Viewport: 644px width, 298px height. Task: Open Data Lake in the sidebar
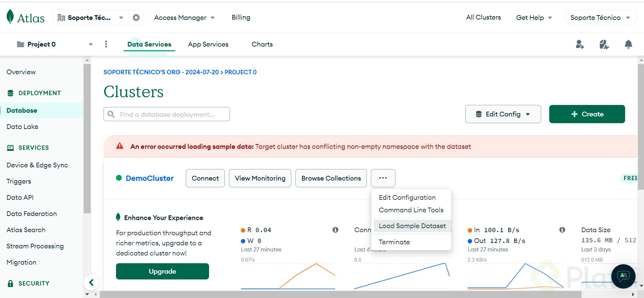23,127
